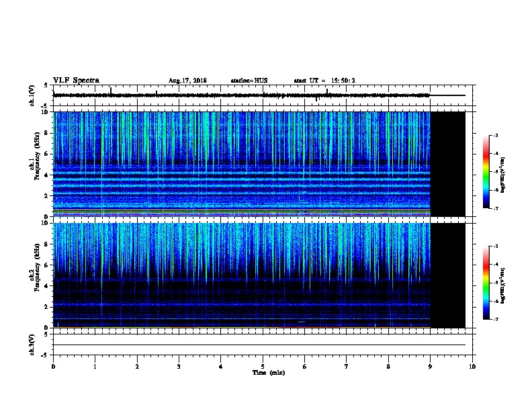Click the '-3' label on ch.1 colour scale

(496, 135)
